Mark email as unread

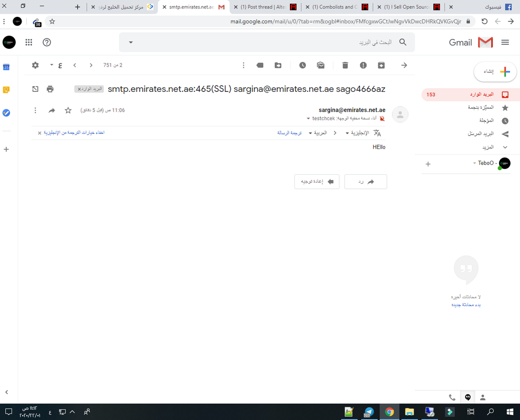coord(321,65)
